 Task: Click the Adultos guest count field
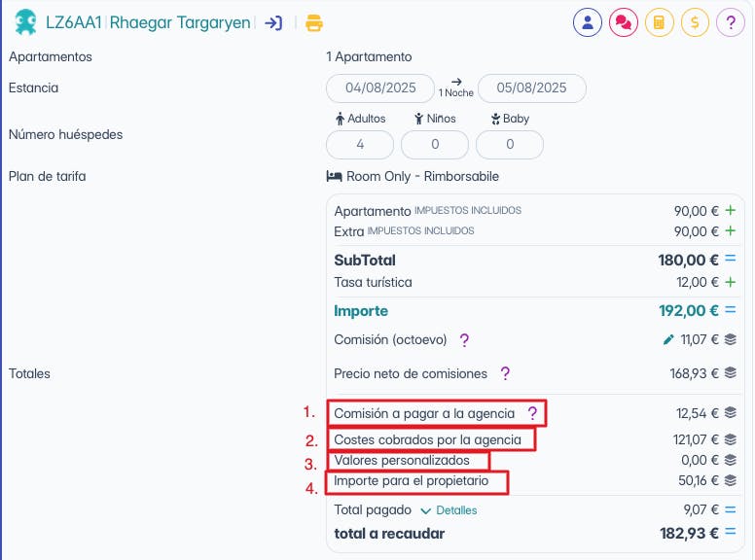click(x=360, y=144)
